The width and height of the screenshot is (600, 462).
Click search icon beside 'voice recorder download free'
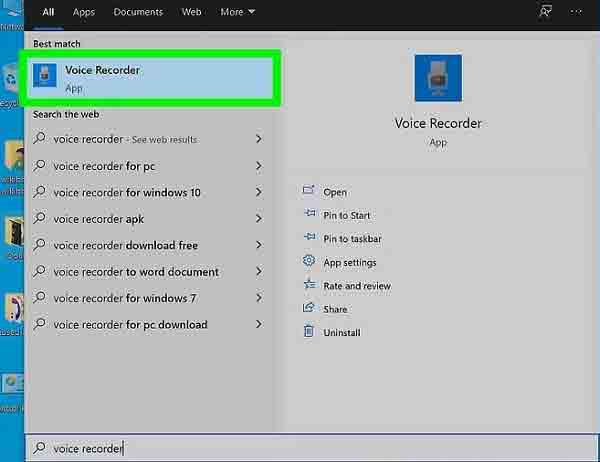pos(39,245)
